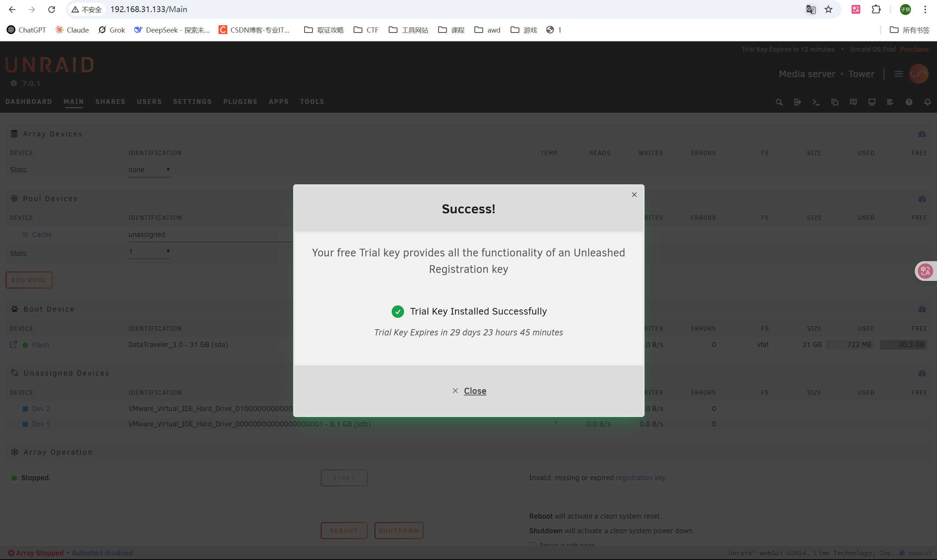Open the Flash device link
Image resolution: width=937 pixels, height=560 pixels.
40,345
